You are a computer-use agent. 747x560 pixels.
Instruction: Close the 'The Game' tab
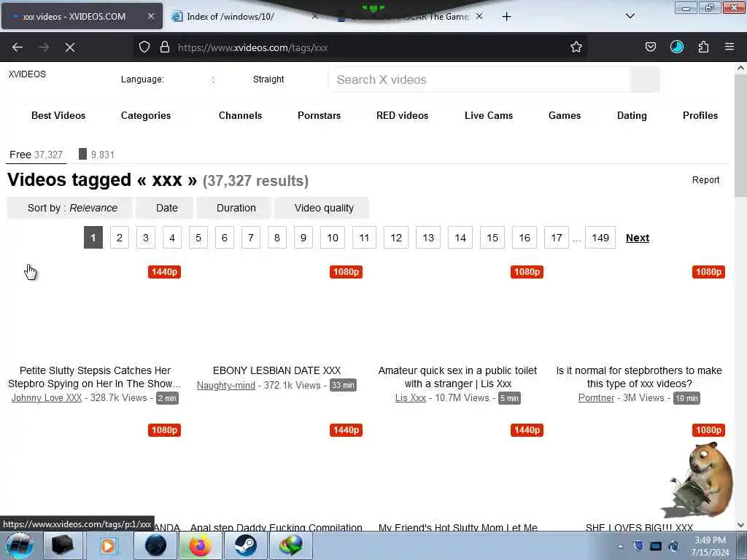pyautogui.click(x=479, y=16)
